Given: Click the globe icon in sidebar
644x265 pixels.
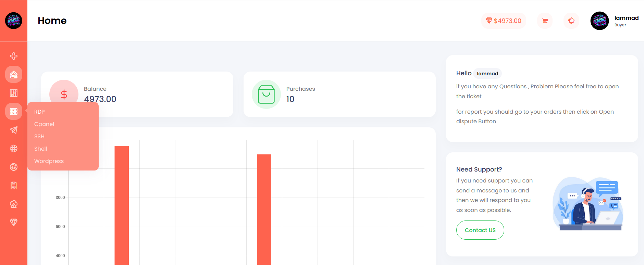Looking at the screenshot, I should [14, 149].
